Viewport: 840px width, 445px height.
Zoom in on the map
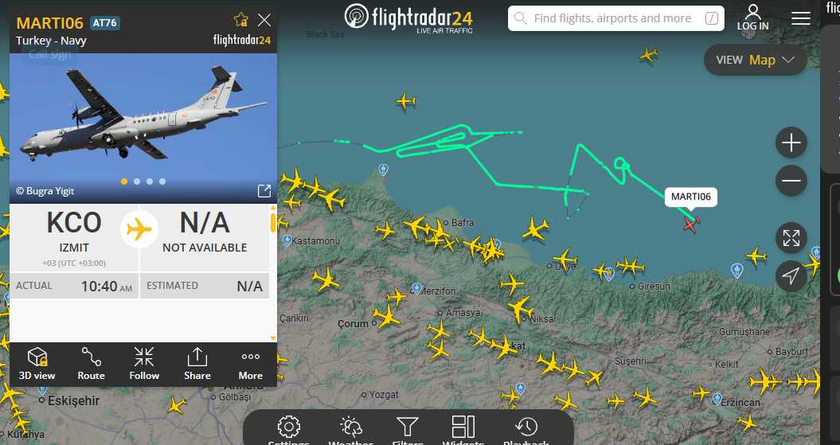click(x=791, y=142)
